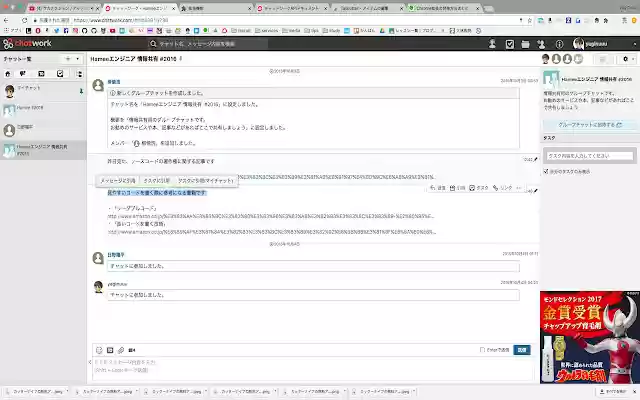Click the Task action on hovered message

tap(479, 188)
